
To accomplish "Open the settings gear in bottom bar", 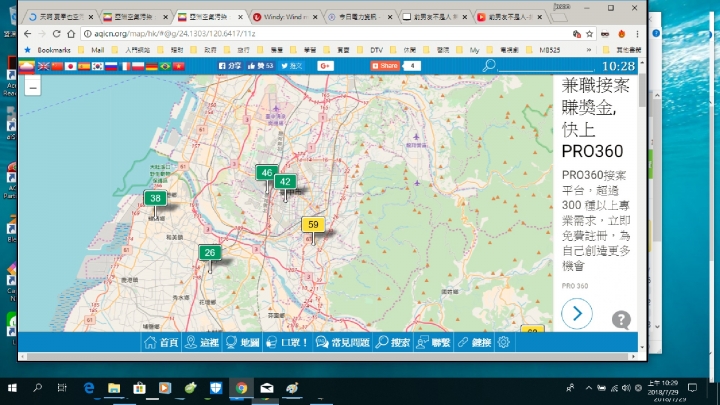I will (504, 342).
